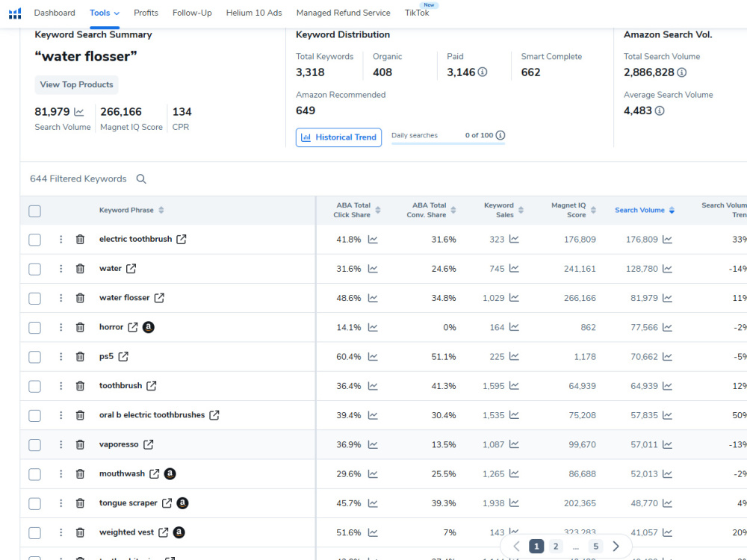Go to page 5 of results
747x560 pixels.
pyautogui.click(x=595, y=547)
